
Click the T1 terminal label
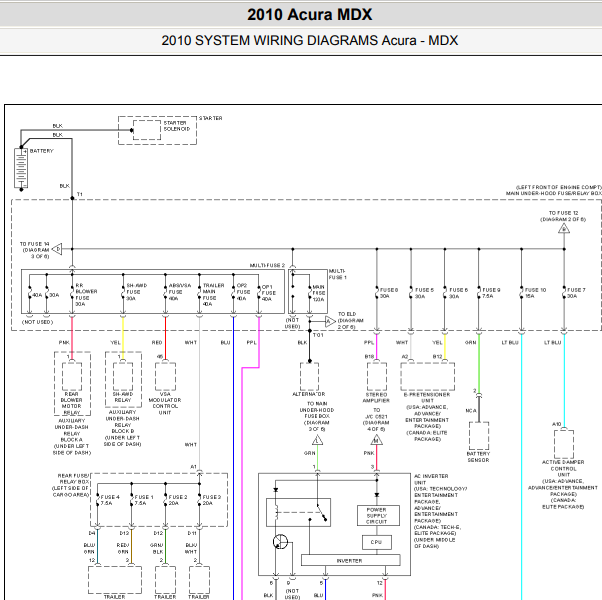[x=80, y=194]
